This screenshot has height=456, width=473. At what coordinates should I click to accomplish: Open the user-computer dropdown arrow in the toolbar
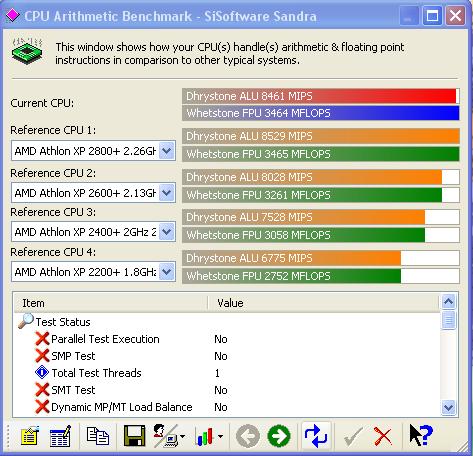(x=183, y=436)
